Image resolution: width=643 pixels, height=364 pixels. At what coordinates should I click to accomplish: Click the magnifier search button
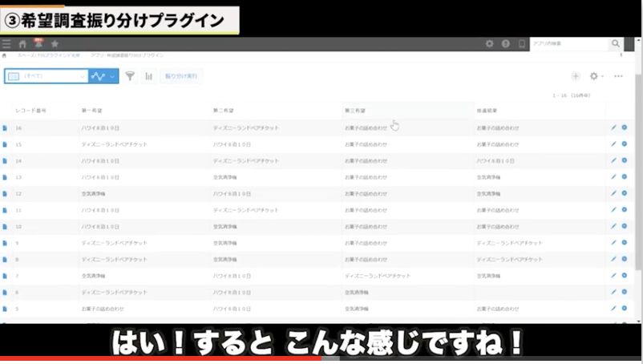(616, 44)
